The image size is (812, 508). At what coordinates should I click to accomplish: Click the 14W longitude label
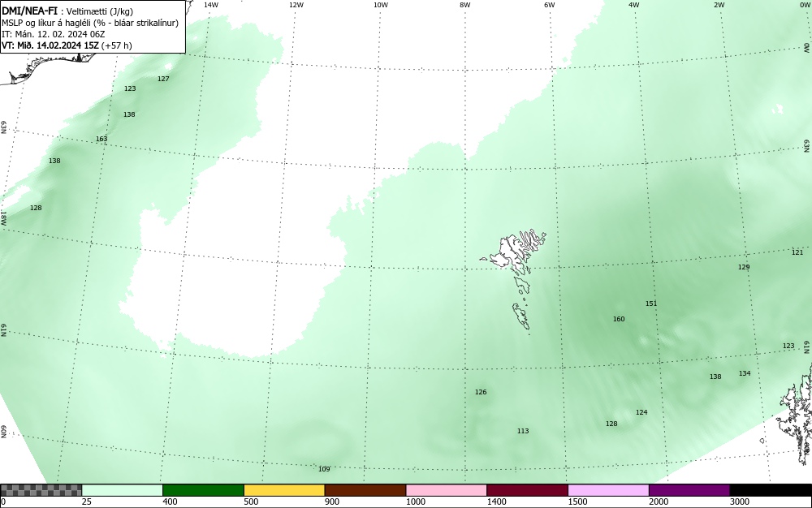click(211, 5)
